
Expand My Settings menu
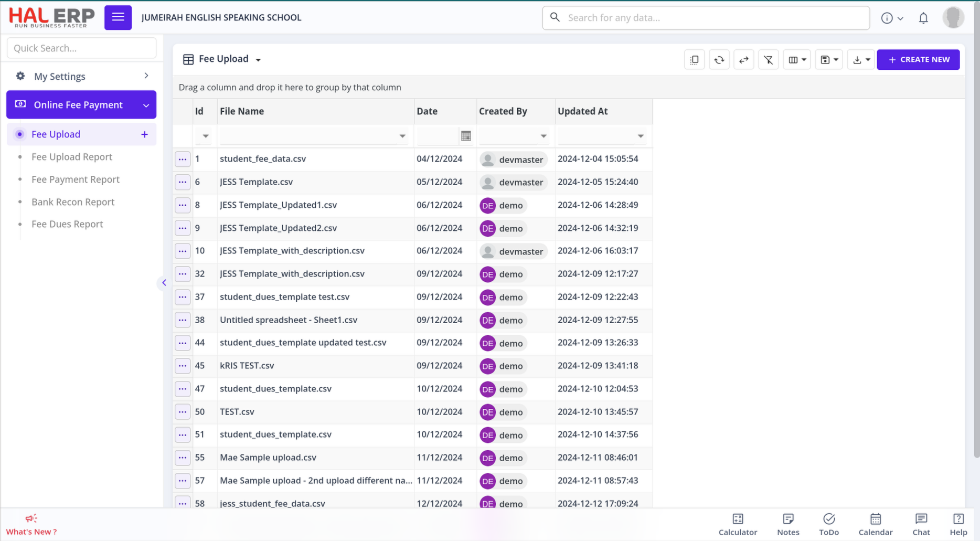[81, 76]
